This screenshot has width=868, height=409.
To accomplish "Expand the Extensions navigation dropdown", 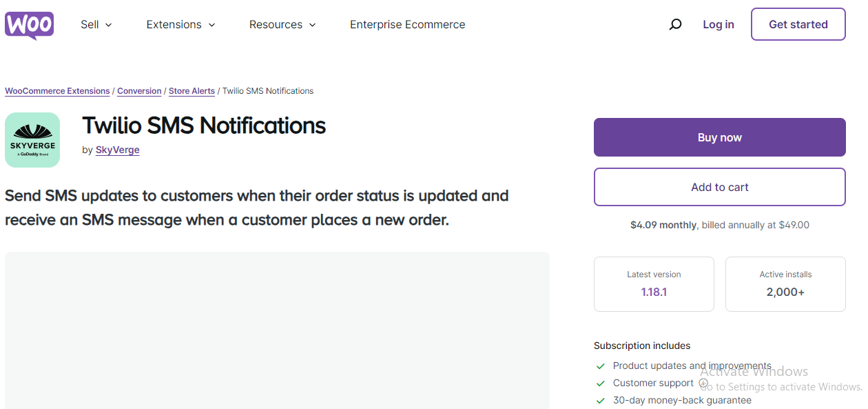I will coord(180,24).
